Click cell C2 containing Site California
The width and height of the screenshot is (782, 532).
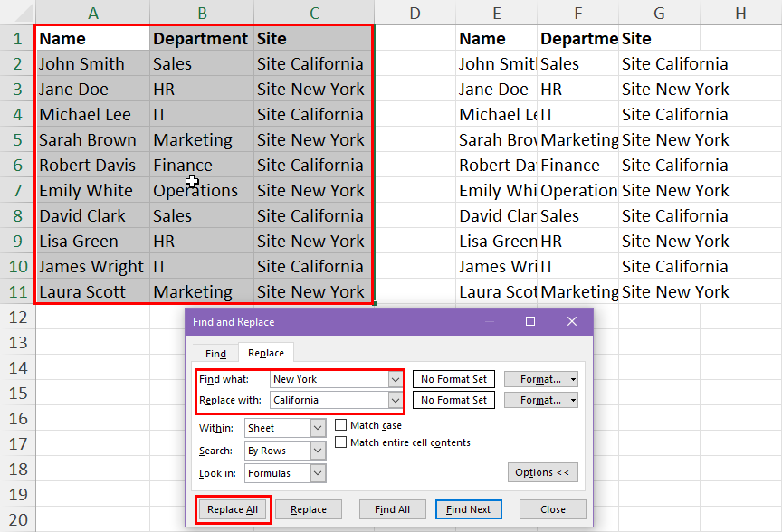point(314,63)
